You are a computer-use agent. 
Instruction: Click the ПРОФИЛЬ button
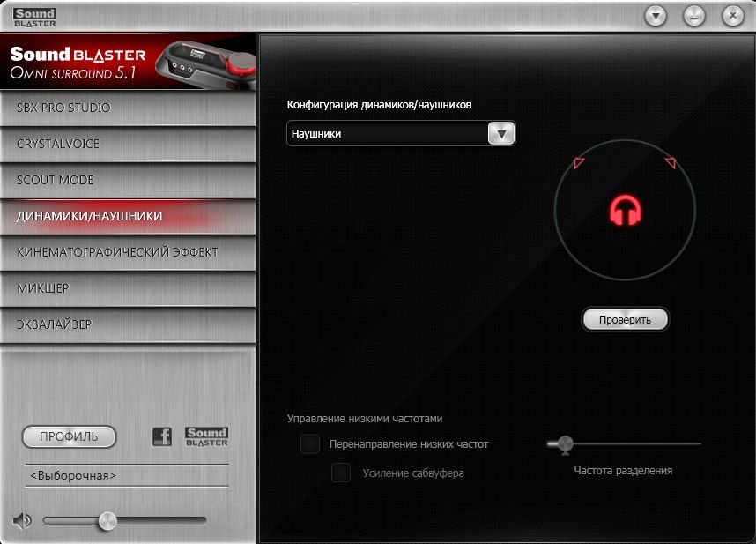click(x=69, y=436)
